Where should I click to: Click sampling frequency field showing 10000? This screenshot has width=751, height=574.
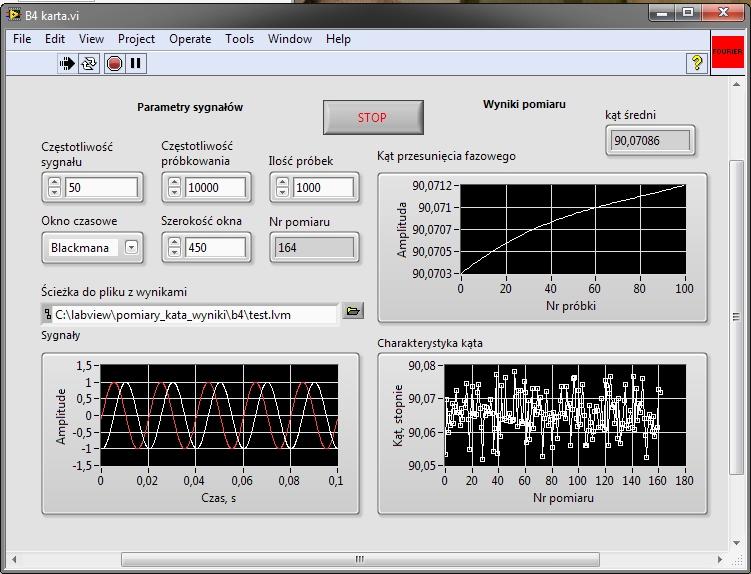point(215,187)
